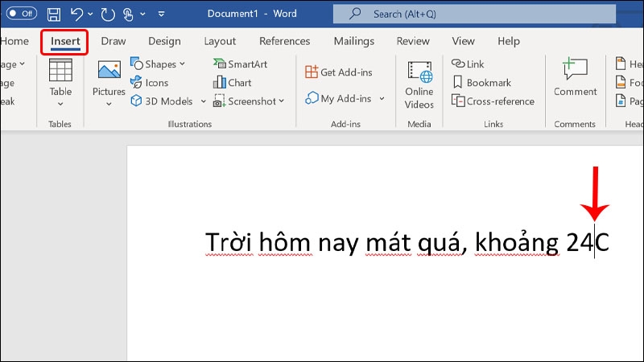
Task: Click the Link label text
Action: pos(475,64)
